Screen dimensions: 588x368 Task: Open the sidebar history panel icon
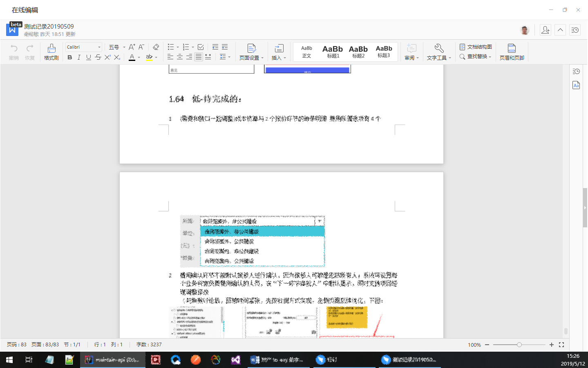coord(576,72)
